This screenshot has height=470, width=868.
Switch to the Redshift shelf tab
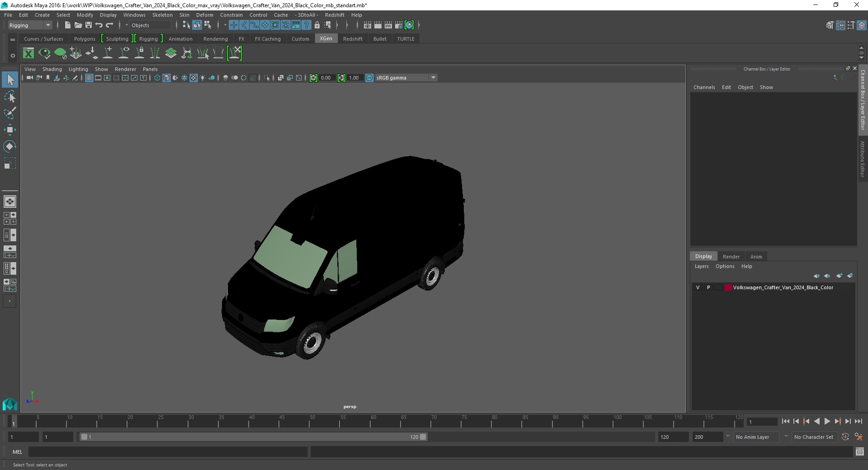click(x=353, y=39)
